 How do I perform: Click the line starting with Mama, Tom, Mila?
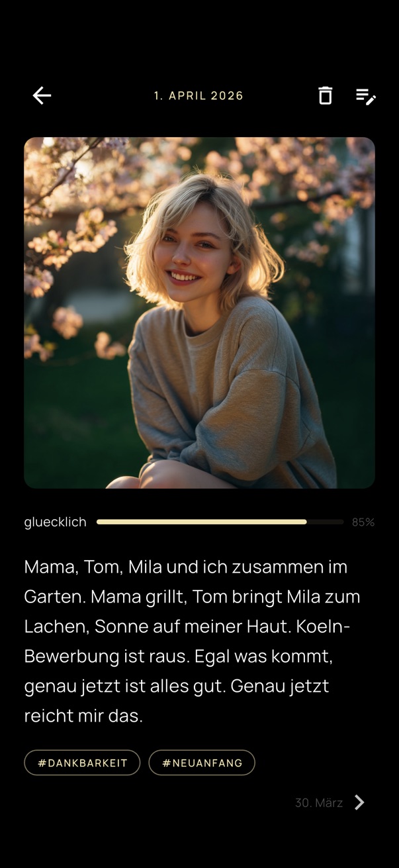click(185, 567)
